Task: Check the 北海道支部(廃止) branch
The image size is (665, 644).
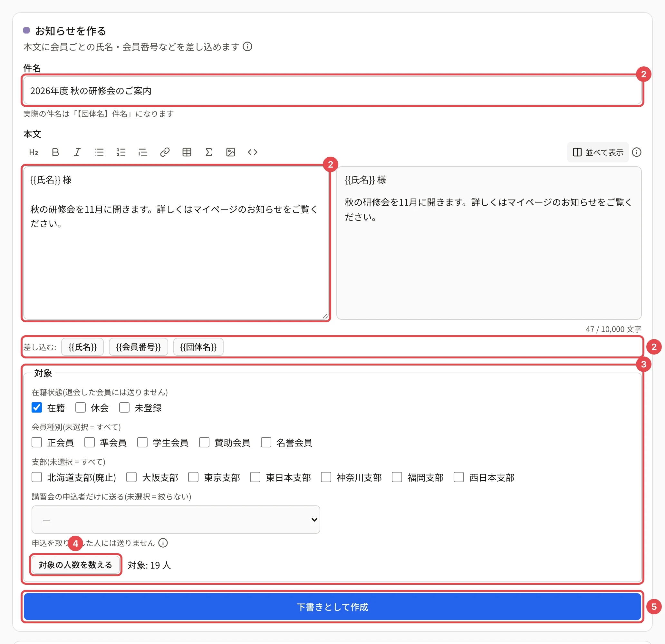Action: point(37,477)
